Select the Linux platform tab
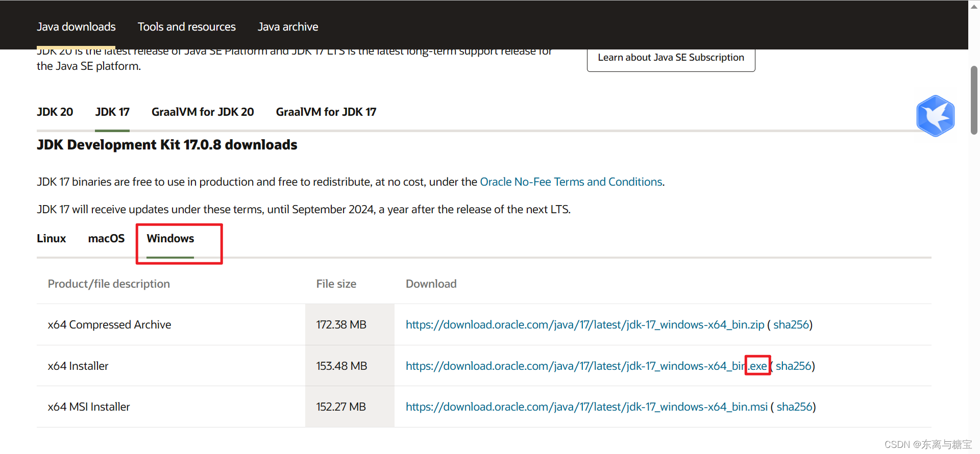Screen dimensions: 980x454 (x=52, y=238)
